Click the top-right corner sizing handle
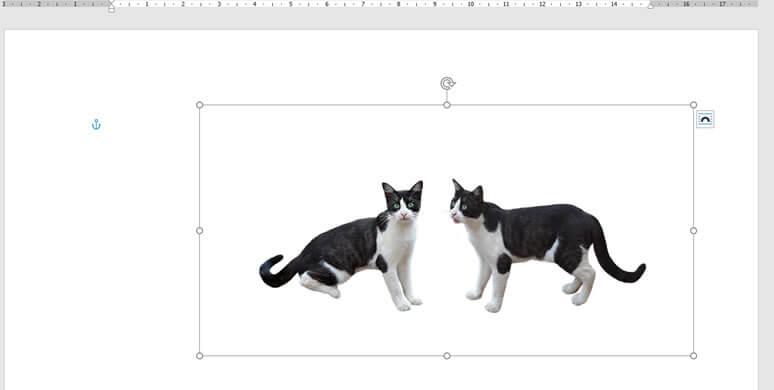This screenshot has width=774, height=390. pyautogui.click(x=693, y=105)
